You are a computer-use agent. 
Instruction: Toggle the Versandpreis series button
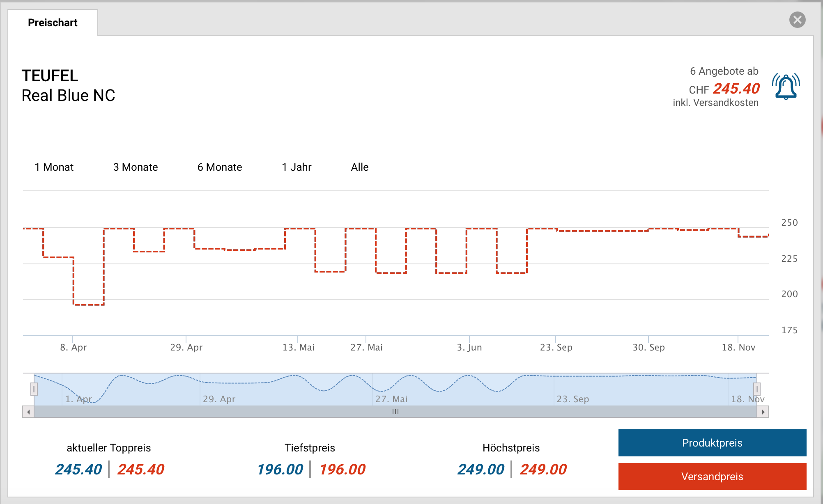[x=712, y=477]
